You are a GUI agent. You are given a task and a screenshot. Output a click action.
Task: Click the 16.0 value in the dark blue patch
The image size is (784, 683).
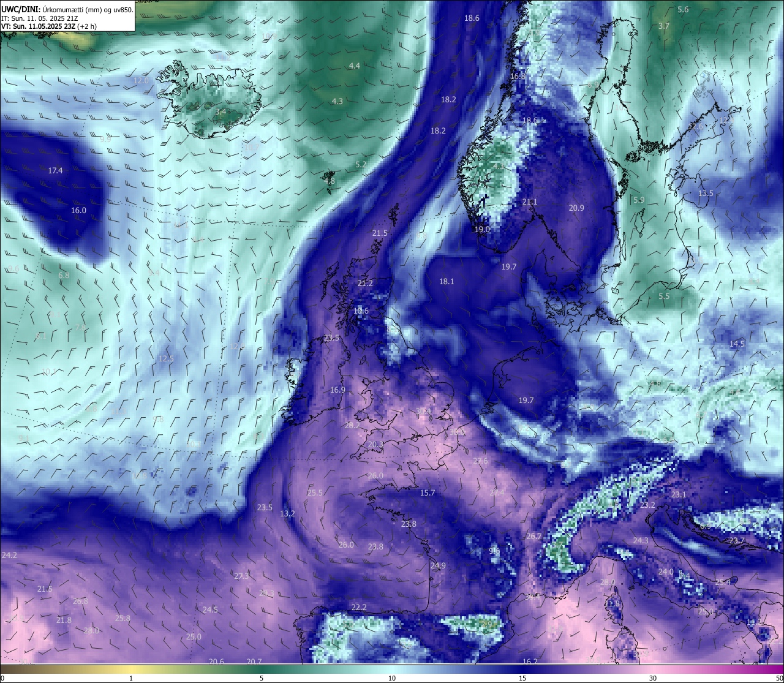(x=78, y=210)
